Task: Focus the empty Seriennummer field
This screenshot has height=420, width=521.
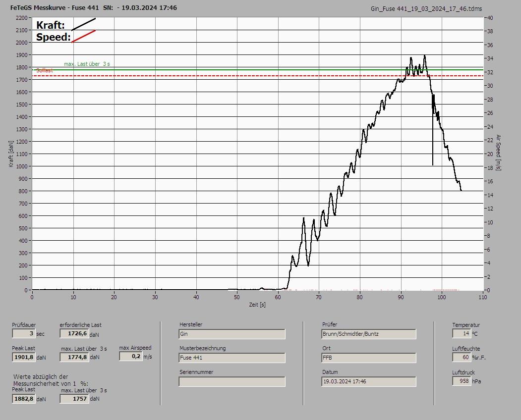Action: click(x=232, y=382)
